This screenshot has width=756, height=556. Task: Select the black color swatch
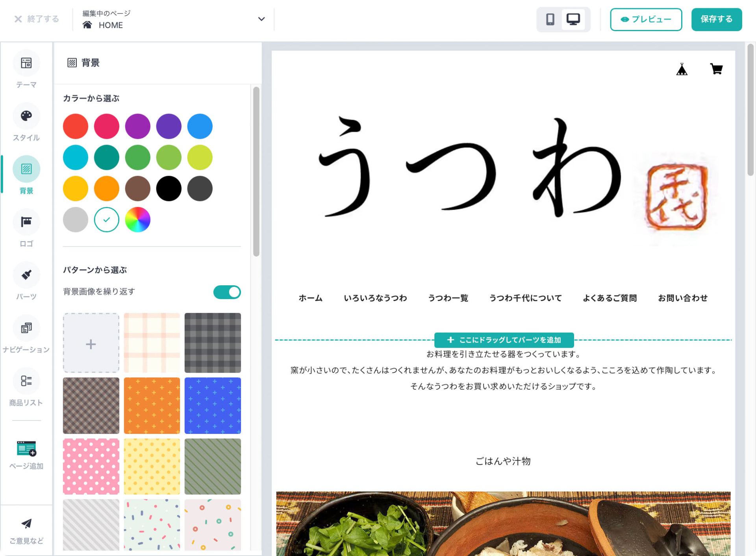coord(169,189)
